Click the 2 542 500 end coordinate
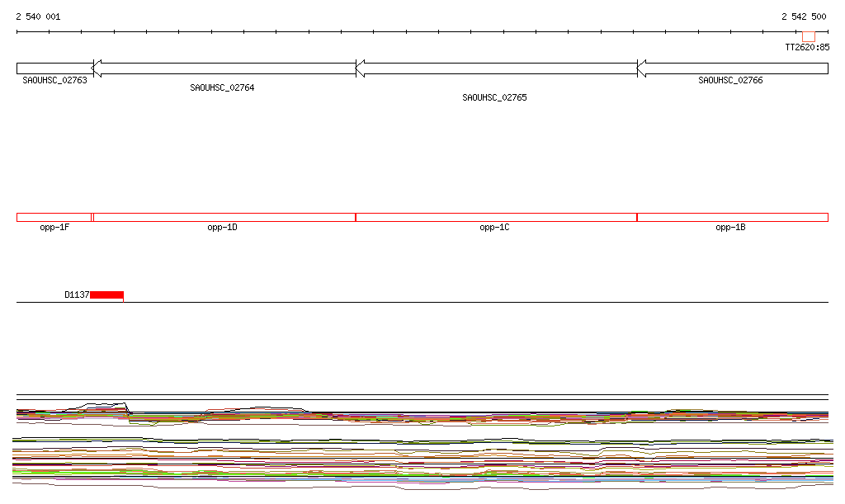Screen dimensions: 845x504 click(x=804, y=16)
